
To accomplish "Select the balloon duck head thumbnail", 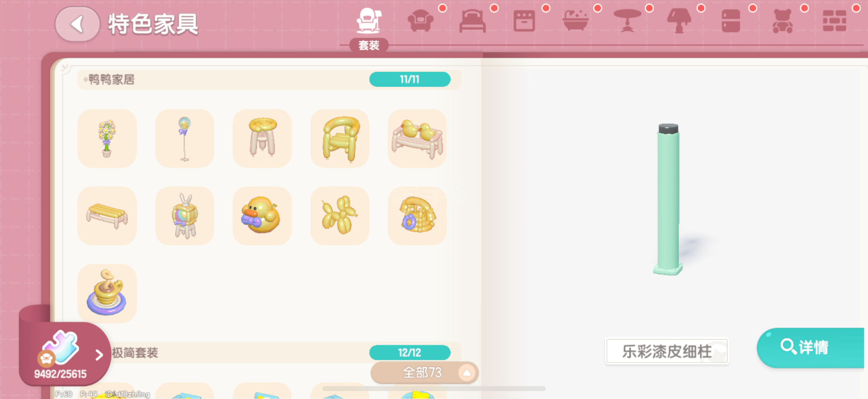I will click(x=262, y=216).
